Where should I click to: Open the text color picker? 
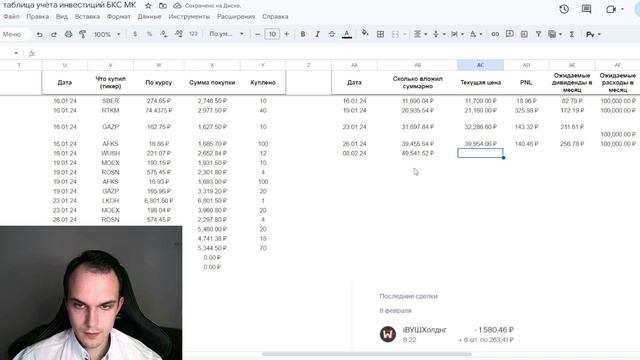pos(347,35)
